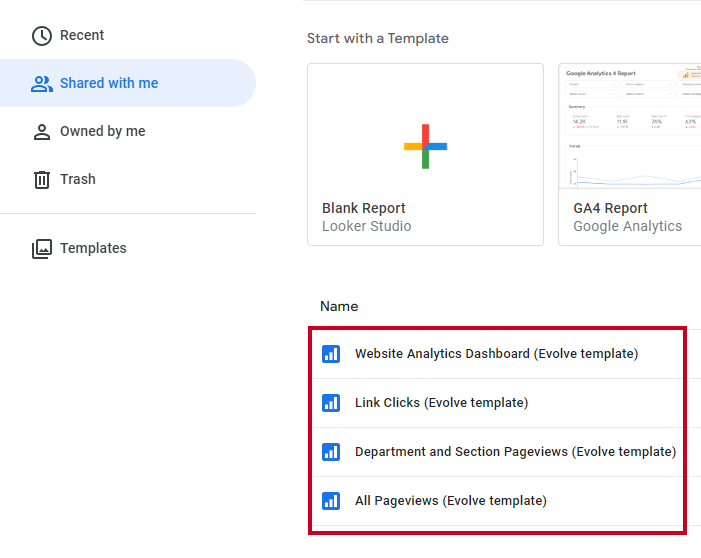Open the Trash label
The width and height of the screenshot is (701, 558).
(x=78, y=179)
